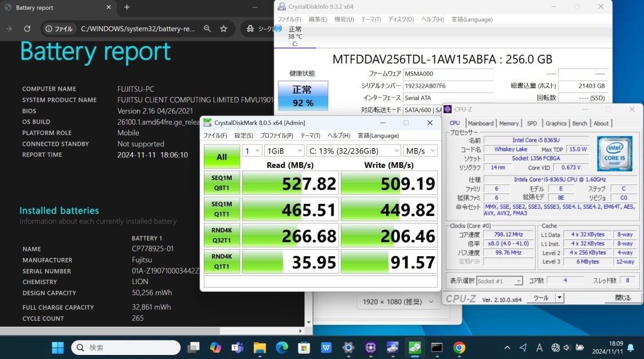The image size is (644, 359).
Task: Reload the Battery report page
Action: pos(27,28)
